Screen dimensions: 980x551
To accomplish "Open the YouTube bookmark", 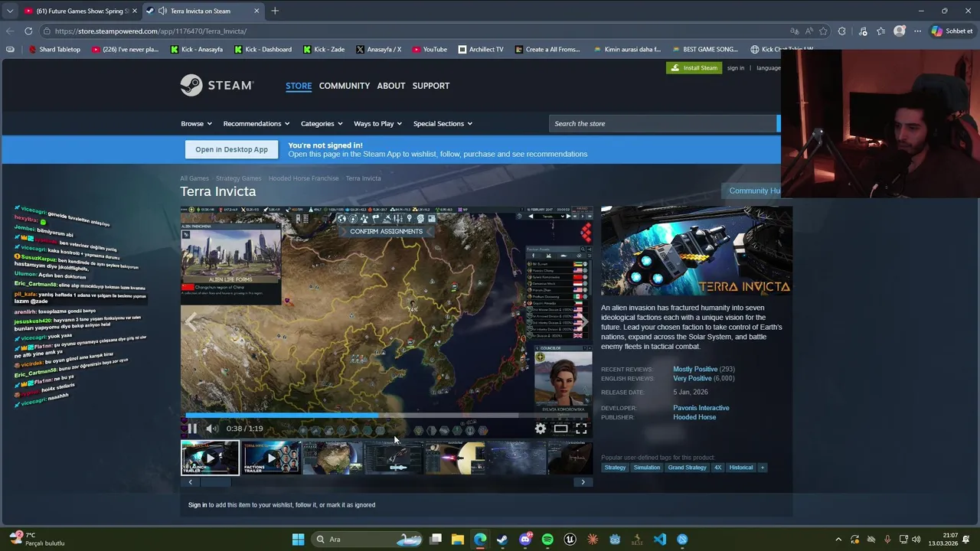I will [430, 49].
